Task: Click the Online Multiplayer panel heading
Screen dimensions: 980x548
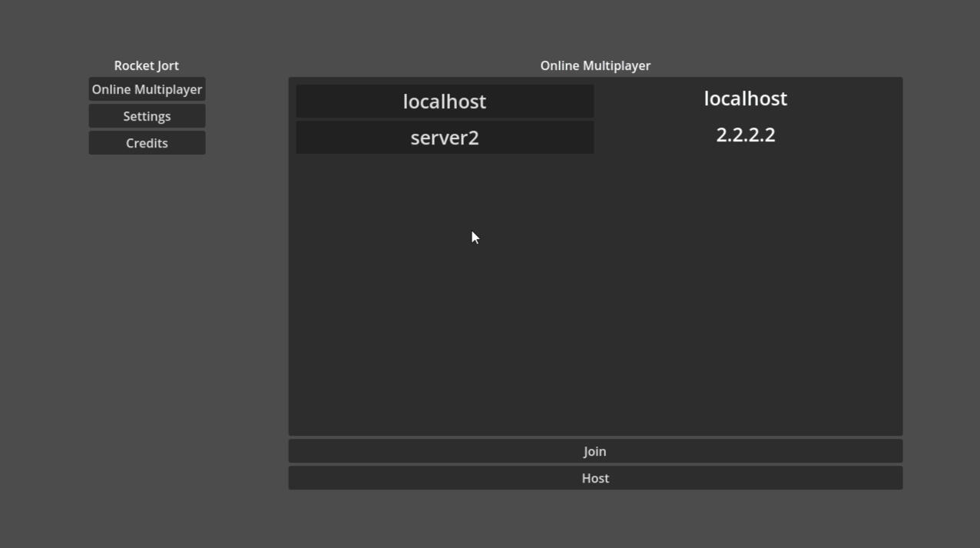Action: pos(595,65)
